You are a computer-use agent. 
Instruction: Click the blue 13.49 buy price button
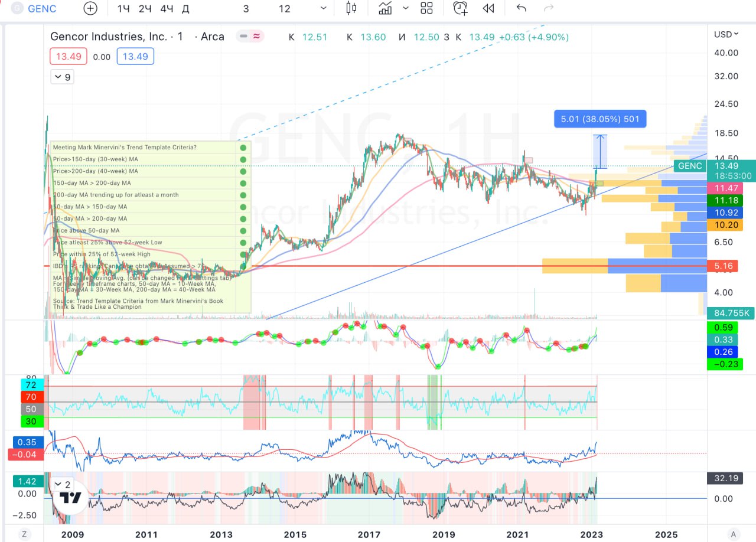pos(135,57)
